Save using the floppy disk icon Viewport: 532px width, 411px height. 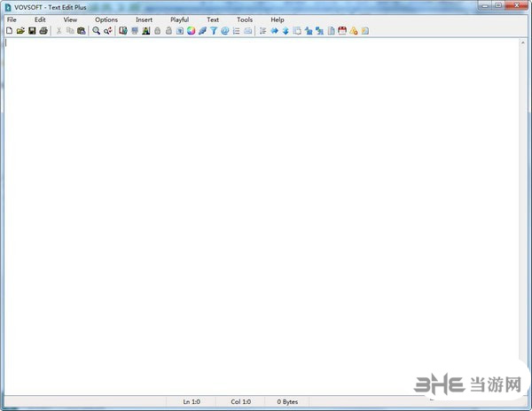pos(32,31)
